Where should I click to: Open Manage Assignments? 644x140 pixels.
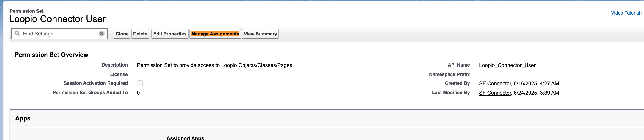pos(215,34)
